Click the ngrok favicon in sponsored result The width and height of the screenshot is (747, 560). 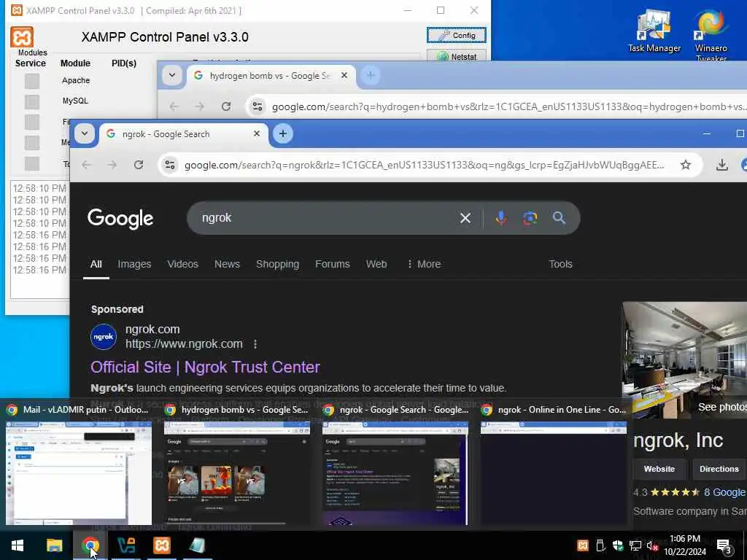(x=104, y=337)
